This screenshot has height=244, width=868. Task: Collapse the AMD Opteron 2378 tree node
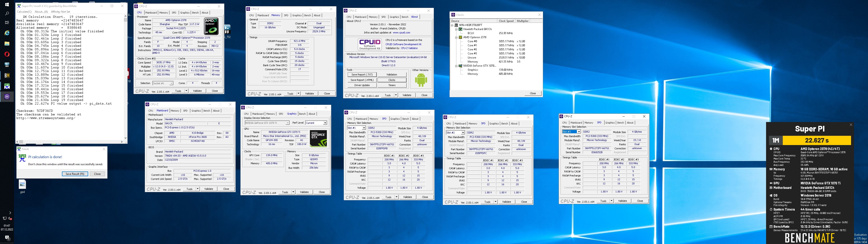point(456,38)
